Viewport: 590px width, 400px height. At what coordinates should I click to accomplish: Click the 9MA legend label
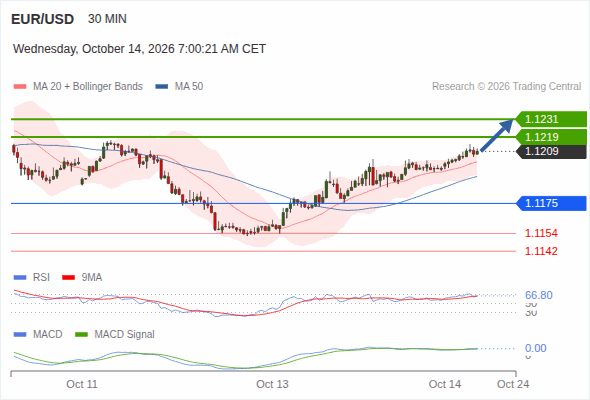tap(92, 278)
